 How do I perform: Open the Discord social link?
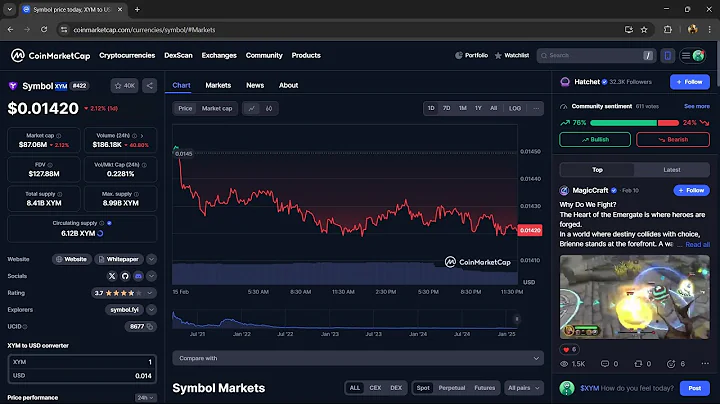tap(138, 276)
